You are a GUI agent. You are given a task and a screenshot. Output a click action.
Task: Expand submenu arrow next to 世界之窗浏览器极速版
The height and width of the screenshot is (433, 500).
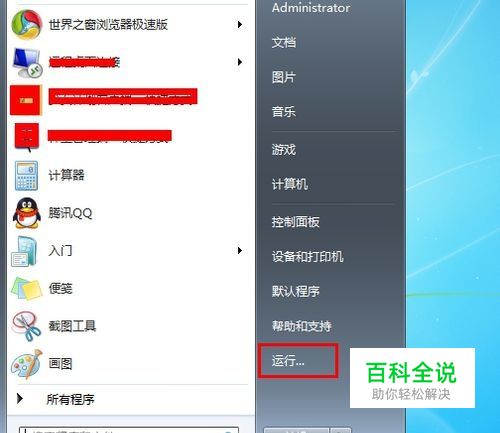point(239,24)
